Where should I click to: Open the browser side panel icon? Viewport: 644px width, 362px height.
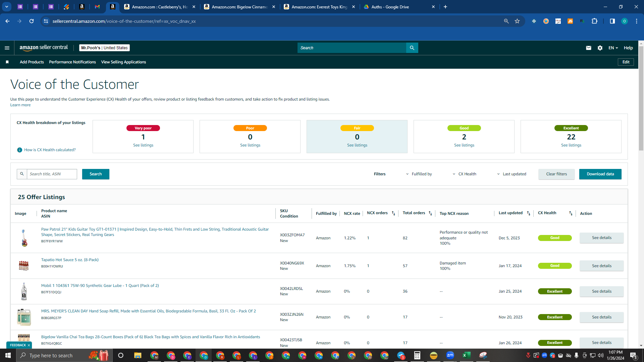tap(612, 21)
